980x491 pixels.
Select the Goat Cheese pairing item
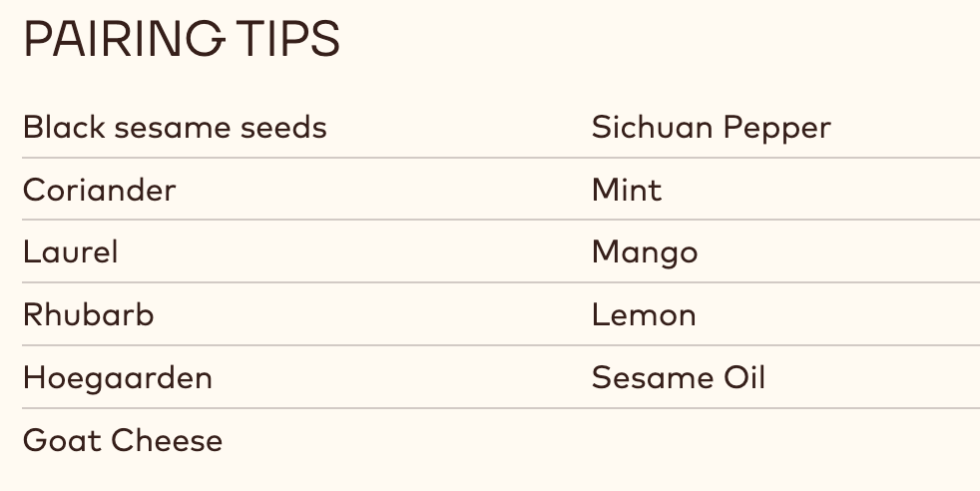[x=123, y=440]
